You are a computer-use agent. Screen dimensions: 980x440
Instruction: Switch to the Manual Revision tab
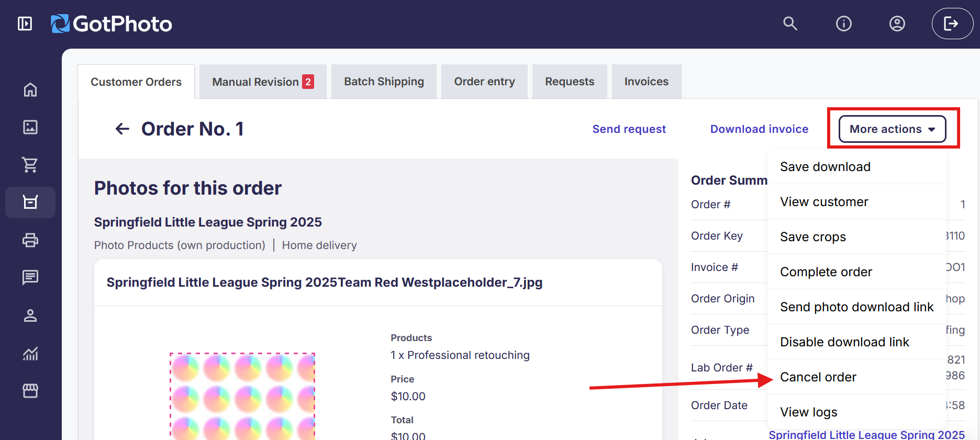coord(263,82)
